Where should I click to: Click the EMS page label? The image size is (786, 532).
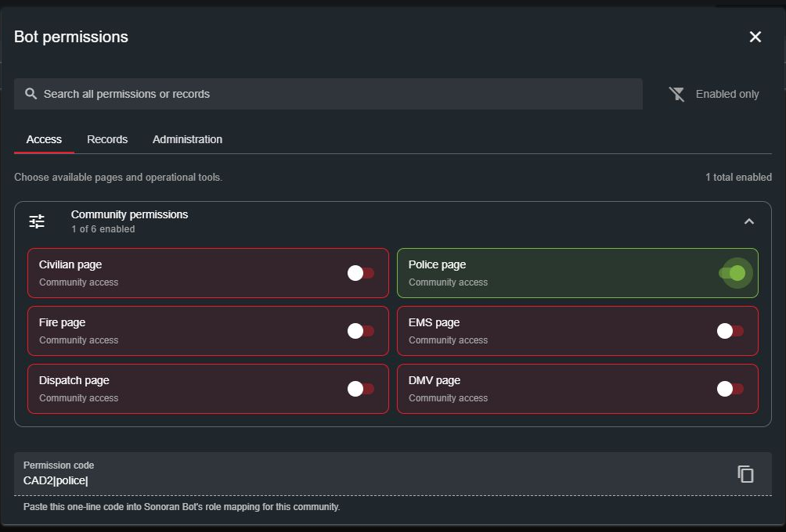pos(434,322)
